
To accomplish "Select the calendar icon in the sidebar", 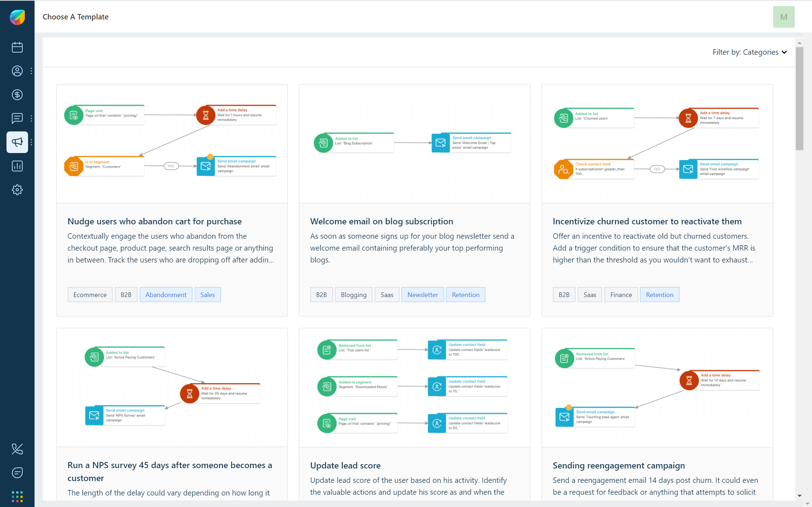I will [17, 47].
